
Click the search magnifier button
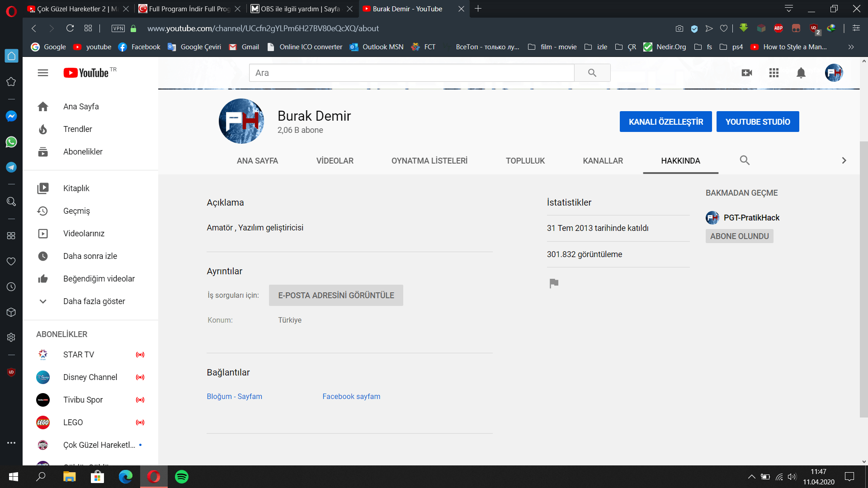click(x=592, y=73)
